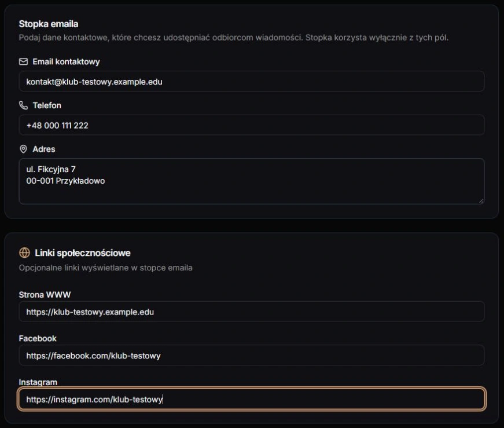
Task: Click the map pin icon beside Adres
Action: tap(24, 149)
